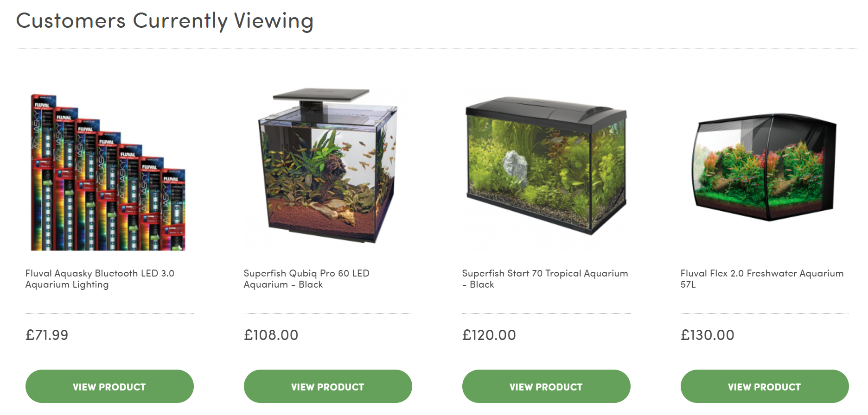The width and height of the screenshot is (868, 415).
Task: Click the Fluval Flex 2.0 Freshwater Aquarium title
Action: point(762,279)
